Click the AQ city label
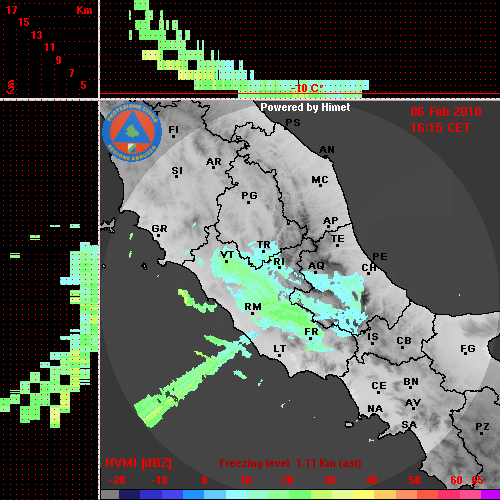 (x=316, y=266)
